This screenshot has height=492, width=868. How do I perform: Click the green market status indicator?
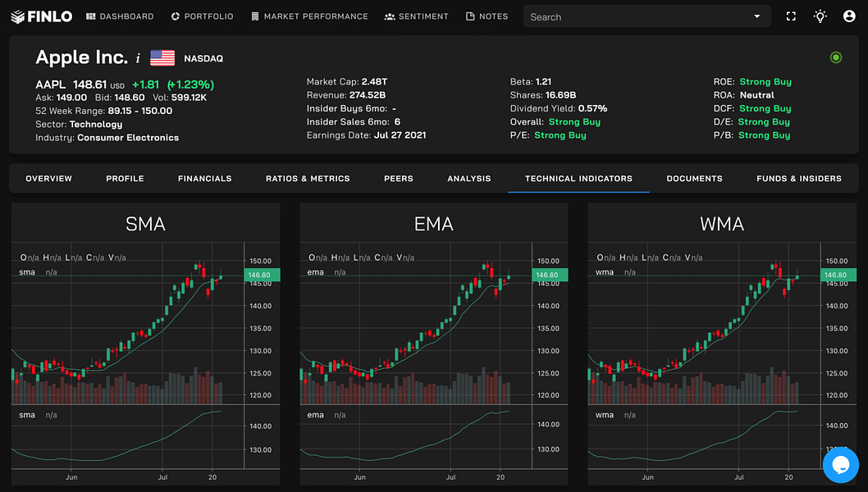(x=836, y=57)
